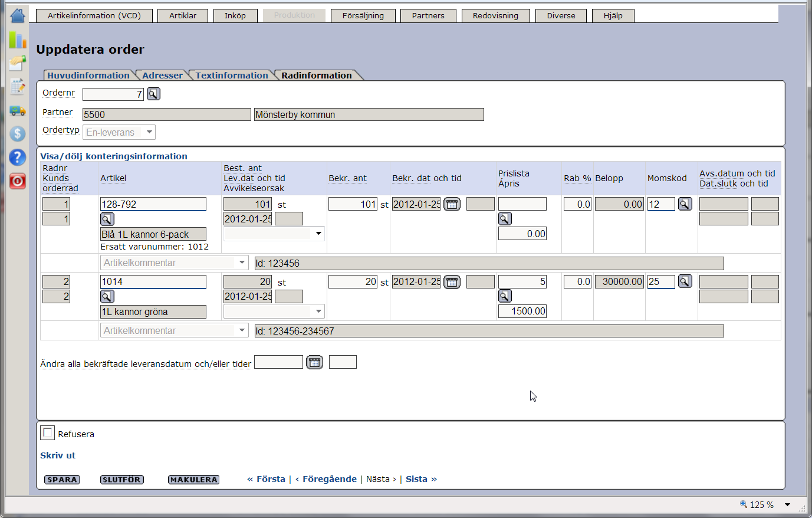
Task: Toggle Visa/dölj konteringsinformation link
Action: 114,156
